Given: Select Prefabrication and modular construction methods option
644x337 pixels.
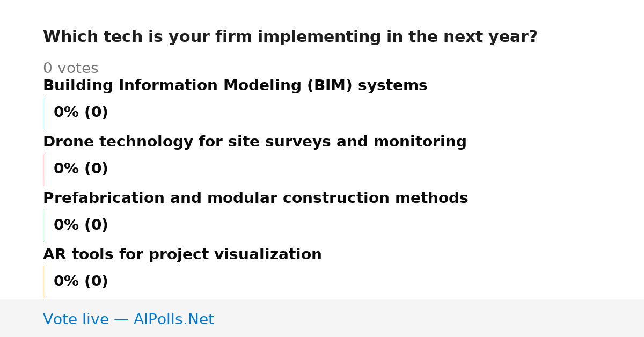Looking at the screenshot, I should coord(255,199).
